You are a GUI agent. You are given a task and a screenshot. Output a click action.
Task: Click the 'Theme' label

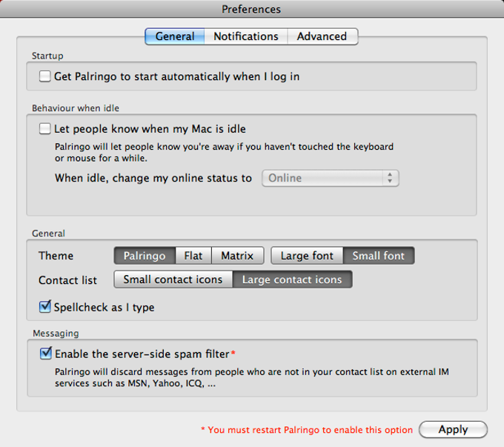click(x=56, y=256)
